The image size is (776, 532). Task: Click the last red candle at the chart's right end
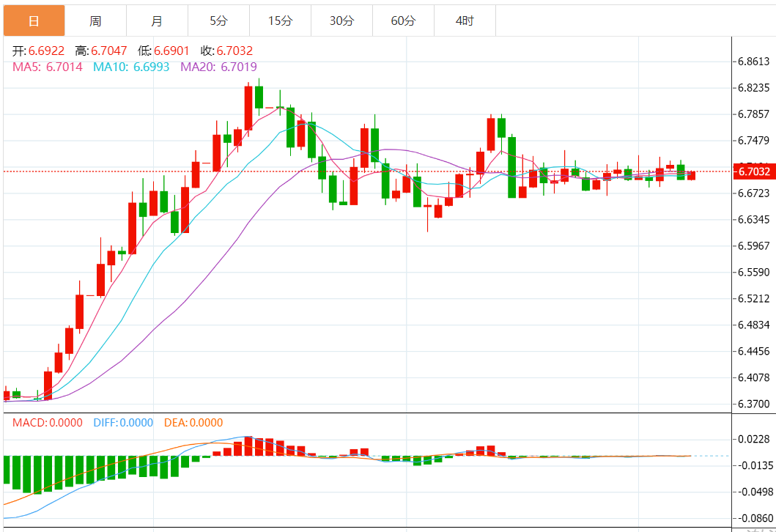(692, 176)
